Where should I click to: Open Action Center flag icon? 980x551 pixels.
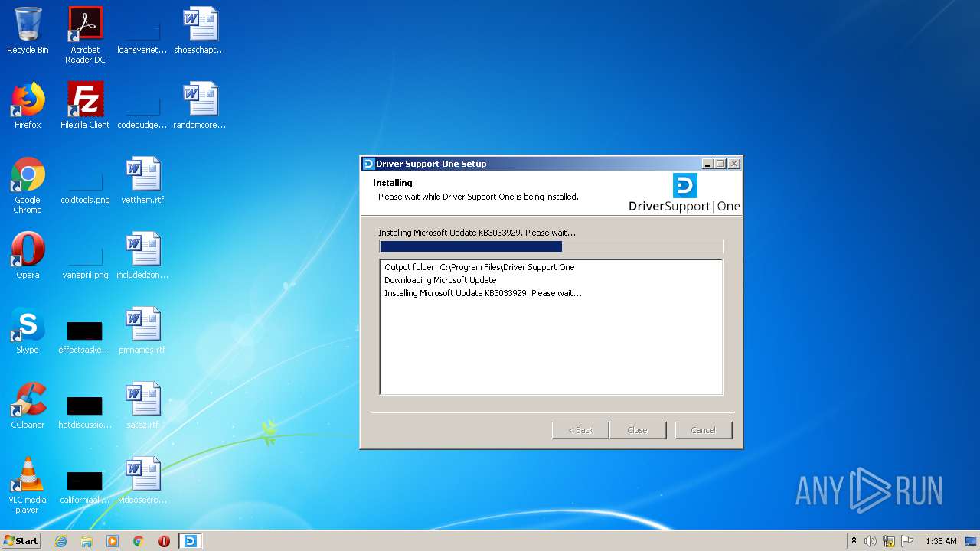point(907,541)
